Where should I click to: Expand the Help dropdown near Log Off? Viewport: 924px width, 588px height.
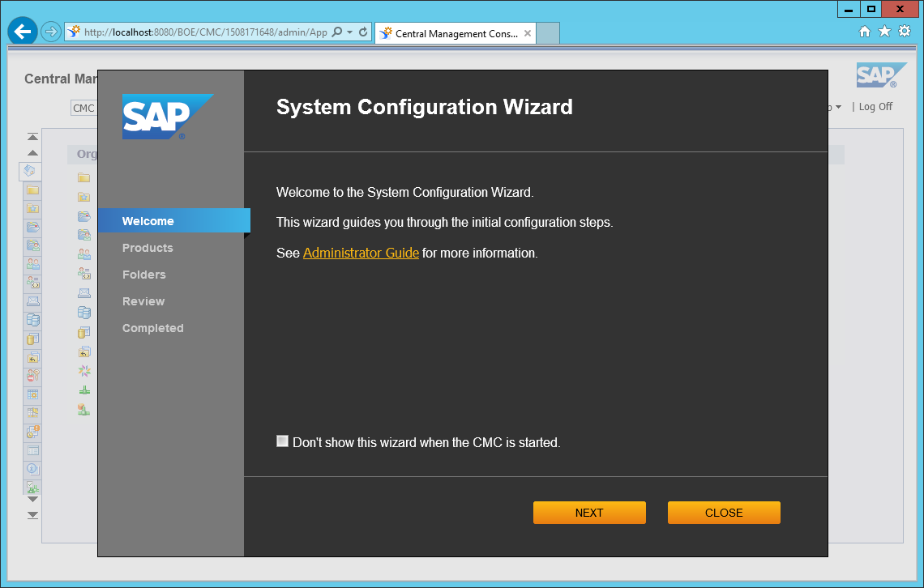(836, 107)
